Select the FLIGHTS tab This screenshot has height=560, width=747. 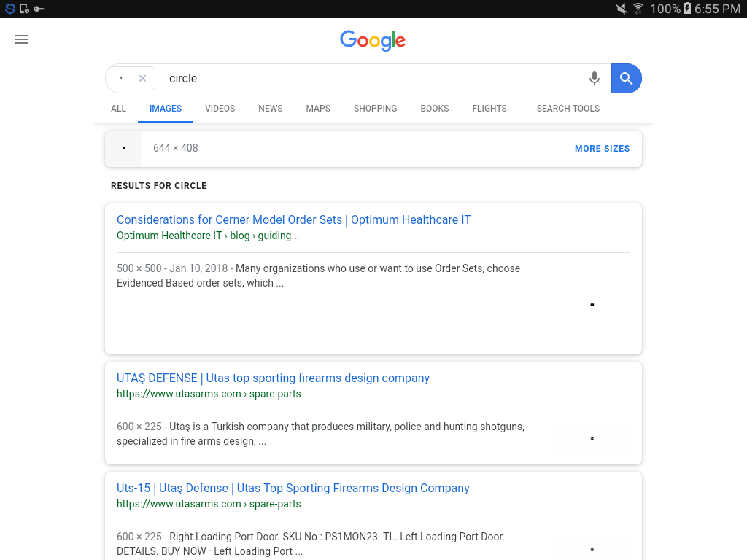[x=489, y=109]
